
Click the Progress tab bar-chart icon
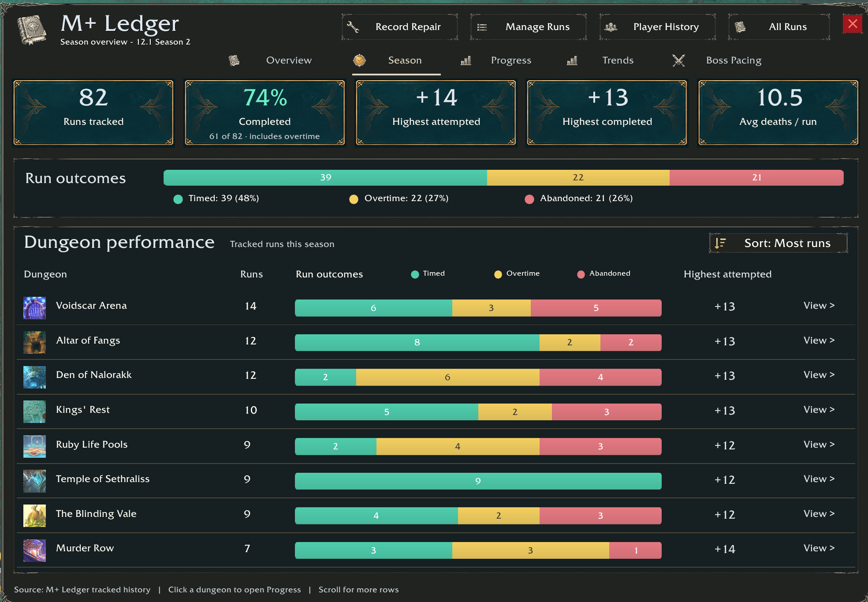click(x=466, y=60)
